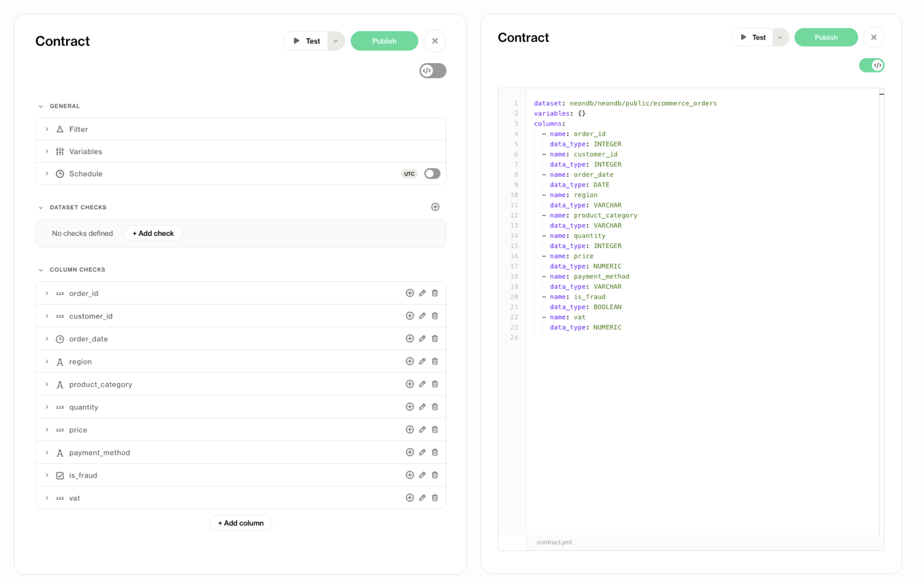Run Test in the right Contract panel

point(752,37)
